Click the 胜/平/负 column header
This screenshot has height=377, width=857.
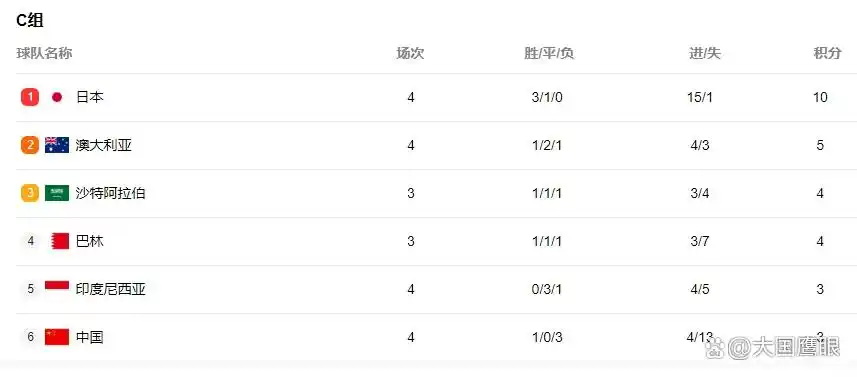click(x=549, y=54)
